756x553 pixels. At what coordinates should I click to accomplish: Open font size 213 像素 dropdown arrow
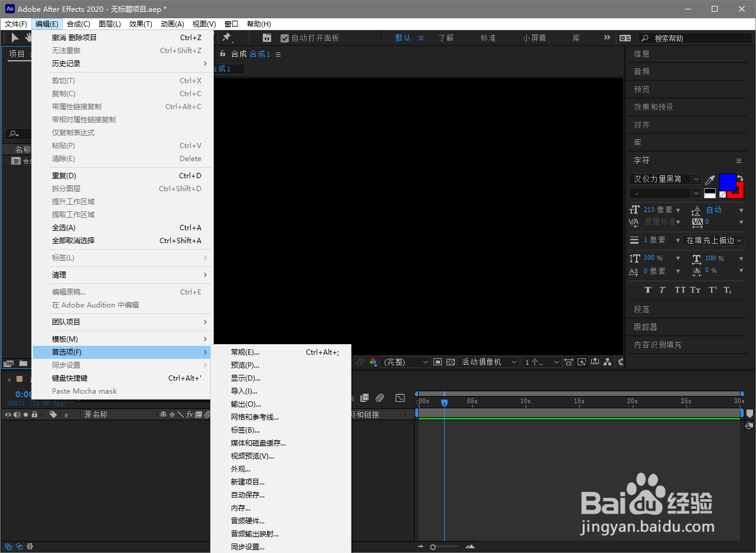[x=677, y=210]
